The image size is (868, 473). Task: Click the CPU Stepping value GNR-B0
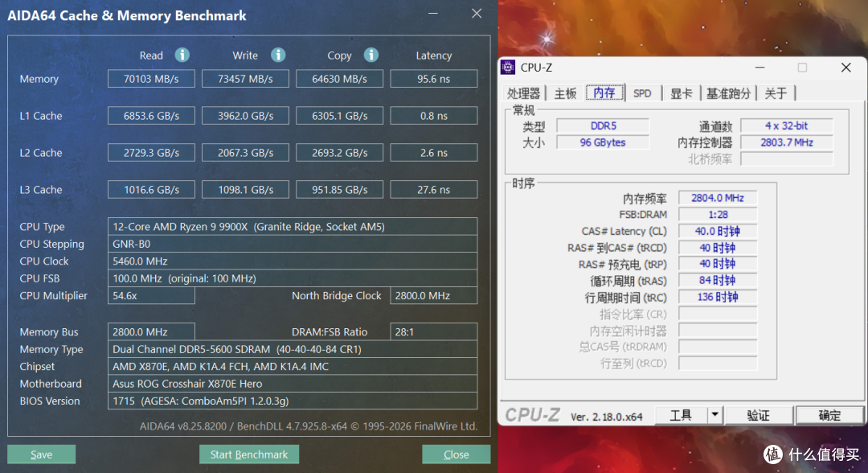(x=293, y=244)
